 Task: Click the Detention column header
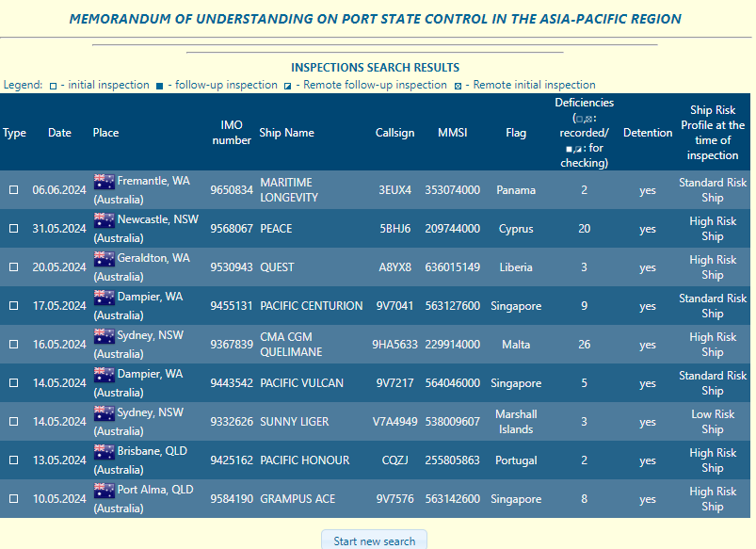[648, 133]
